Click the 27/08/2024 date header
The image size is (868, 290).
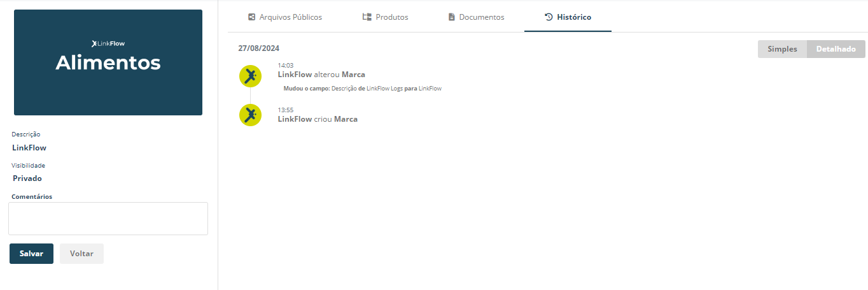pos(258,48)
